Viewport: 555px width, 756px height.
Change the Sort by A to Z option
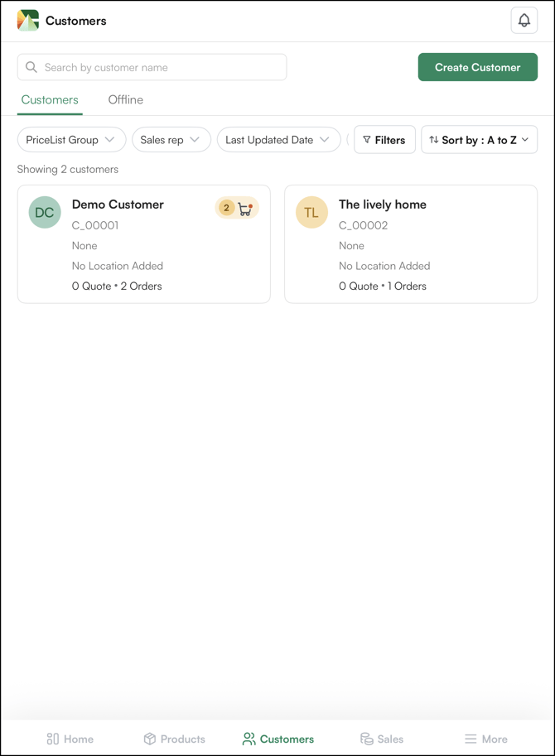point(479,140)
